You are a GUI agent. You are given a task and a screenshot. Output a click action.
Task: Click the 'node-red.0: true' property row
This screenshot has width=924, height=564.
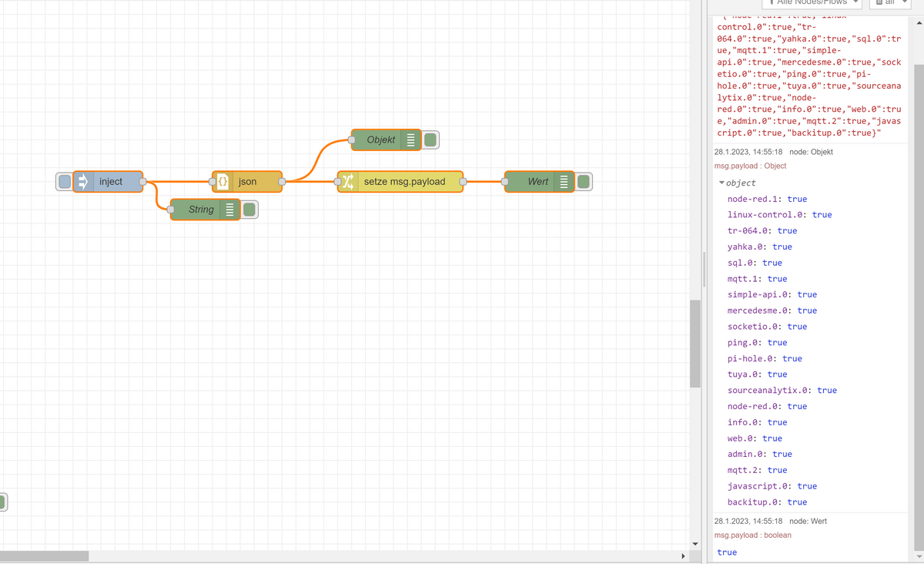point(768,406)
